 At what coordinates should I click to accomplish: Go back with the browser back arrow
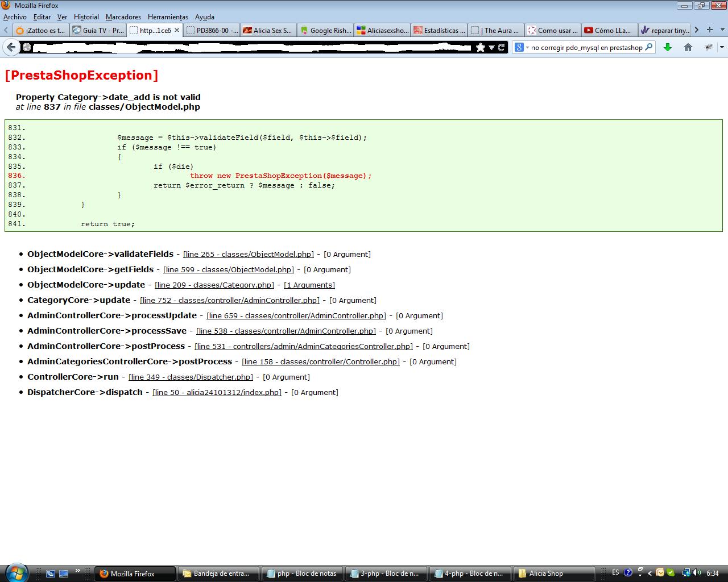(11, 47)
